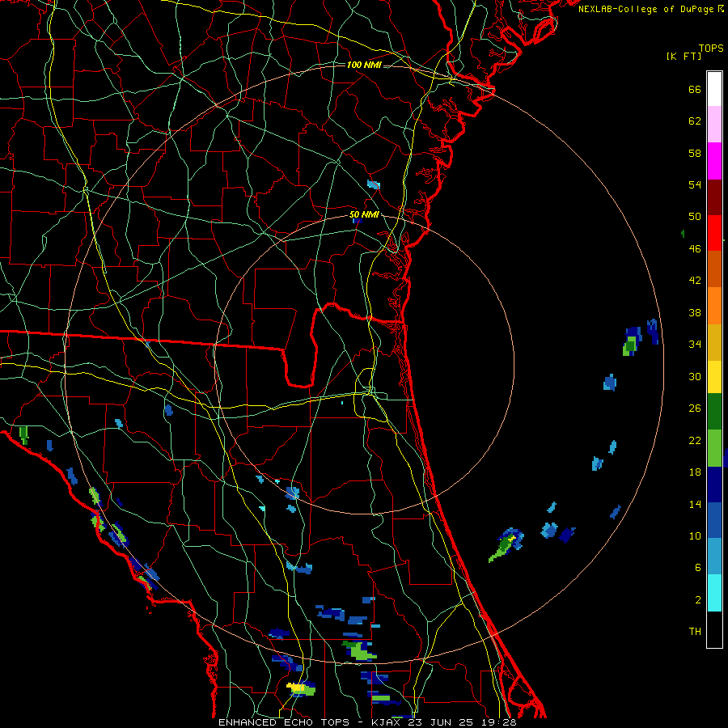Click the white swatch in the TOPS legend
Viewport: 728px width, 728px height.
[x=714, y=89]
